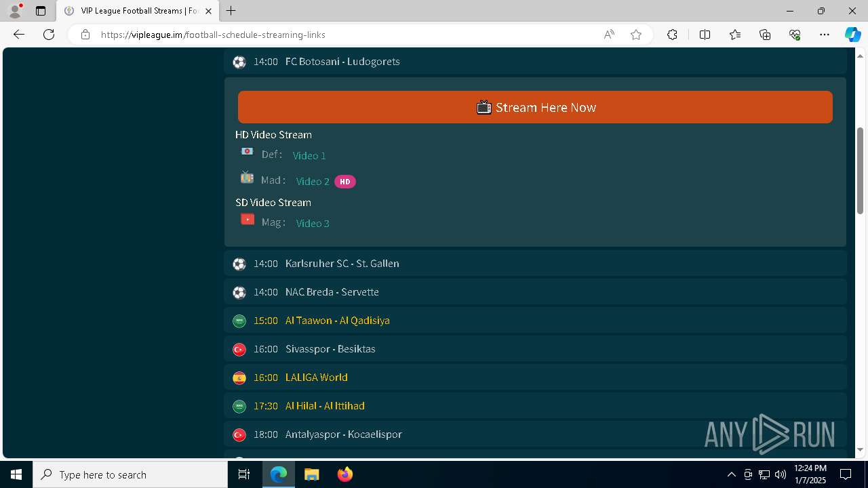Refresh the current page
The image size is (868, 488).
[x=49, y=35]
